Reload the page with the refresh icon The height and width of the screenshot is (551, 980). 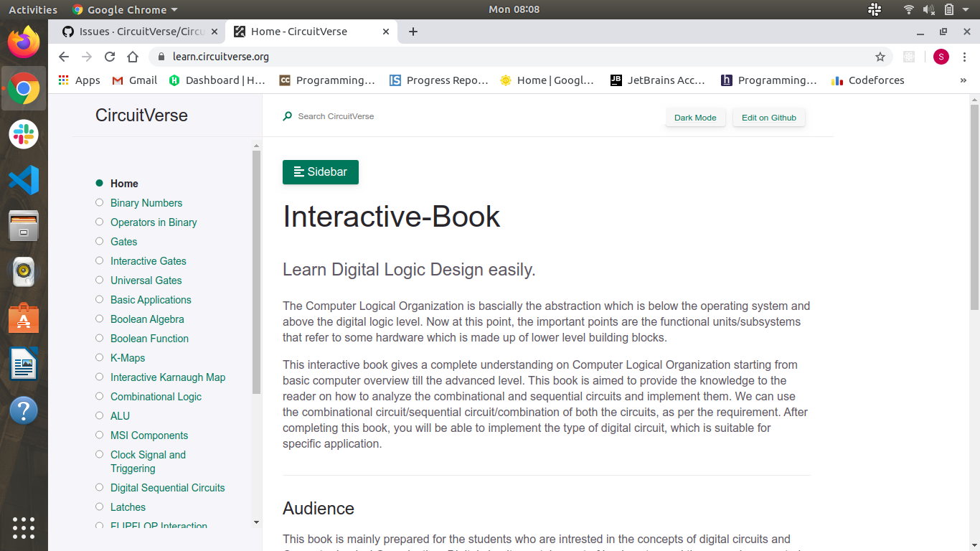coord(110,57)
